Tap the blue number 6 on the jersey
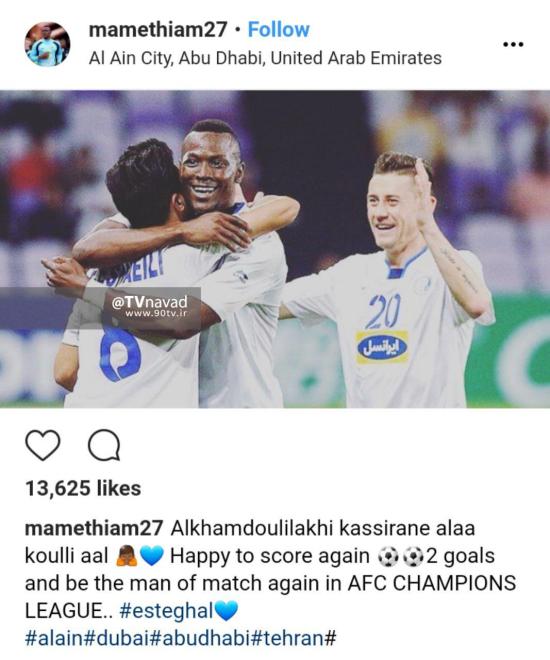 point(120,355)
